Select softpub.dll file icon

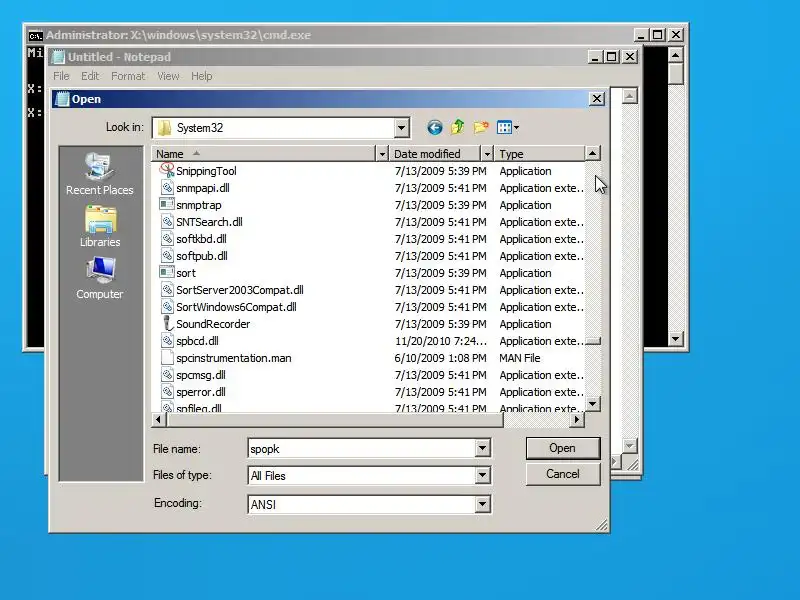click(167, 256)
